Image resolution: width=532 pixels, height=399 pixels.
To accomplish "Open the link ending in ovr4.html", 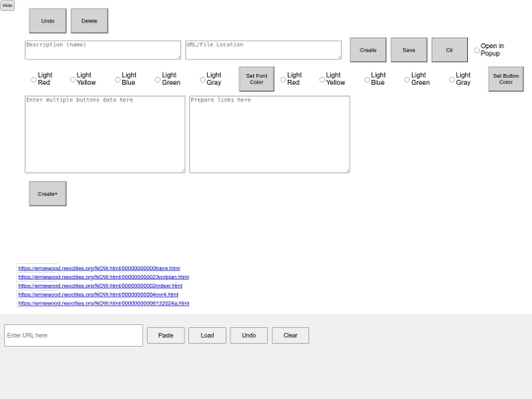I will [x=99, y=295].
